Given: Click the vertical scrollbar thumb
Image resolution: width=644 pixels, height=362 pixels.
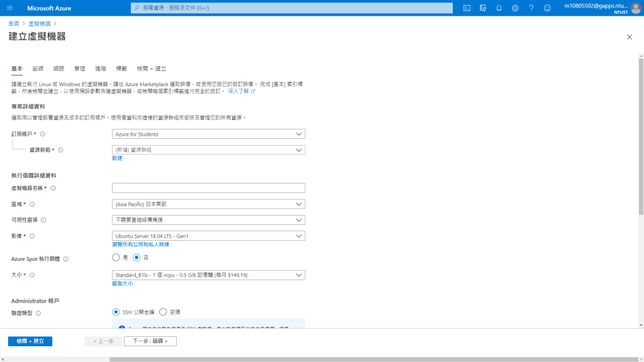Looking at the screenshot, I should tap(641, 136).
